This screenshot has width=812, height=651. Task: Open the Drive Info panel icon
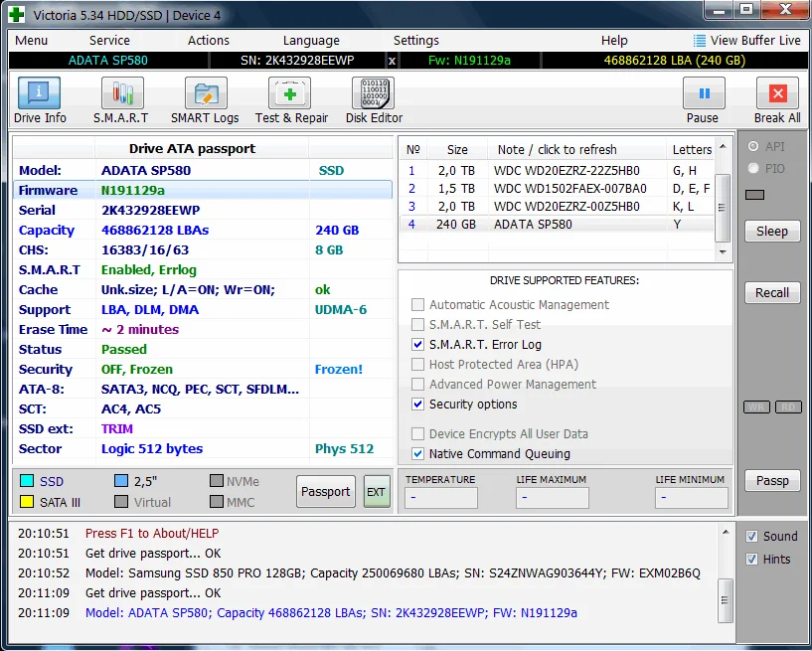point(40,93)
